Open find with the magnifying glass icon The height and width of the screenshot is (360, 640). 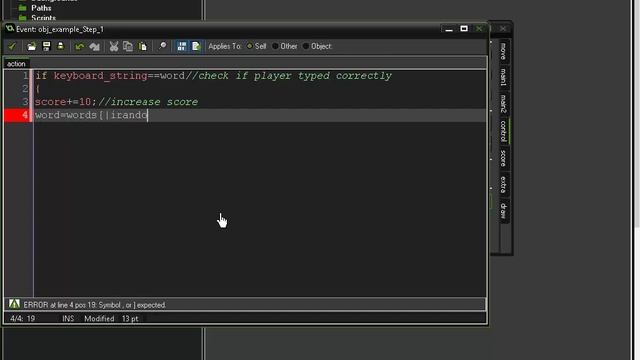pyautogui.click(x=162, y=46)
